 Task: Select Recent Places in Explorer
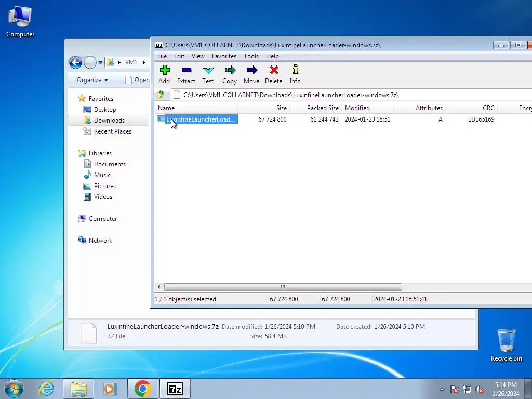coord(112,131)
